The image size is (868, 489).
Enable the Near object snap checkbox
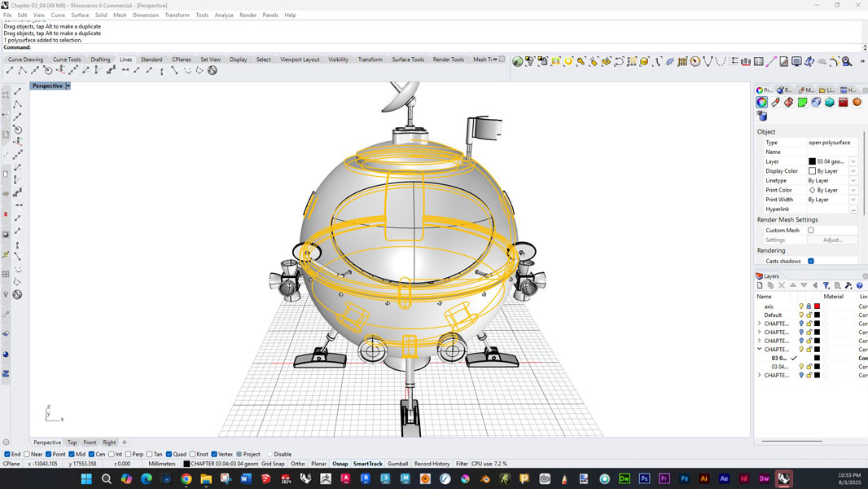(28, 454)
